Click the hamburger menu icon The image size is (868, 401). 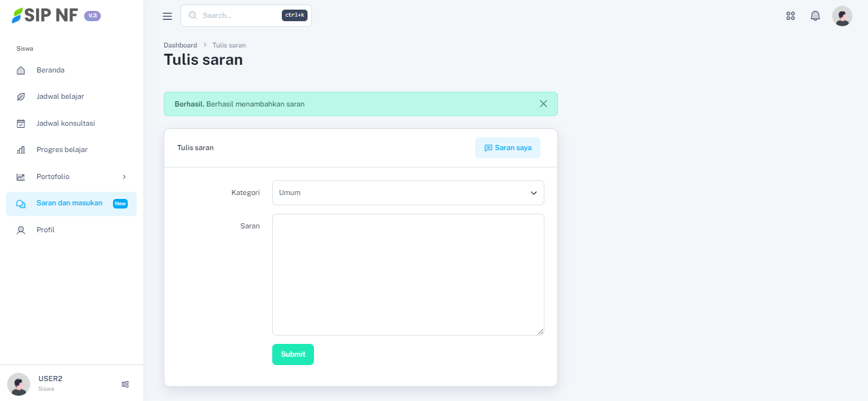pyautogui.click(x=168, y=16)
